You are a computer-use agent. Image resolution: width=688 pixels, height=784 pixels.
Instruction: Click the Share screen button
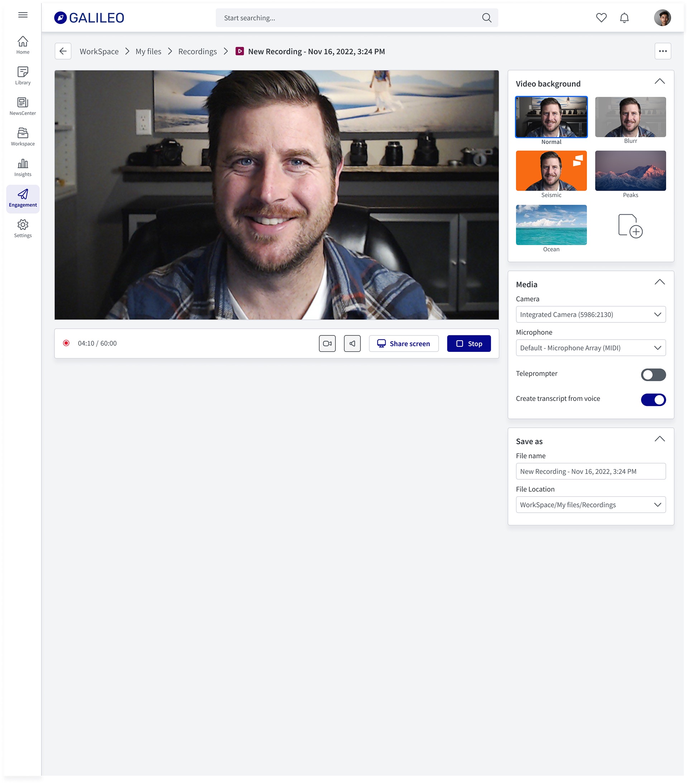pyautogui.click(x=403, y=343)
